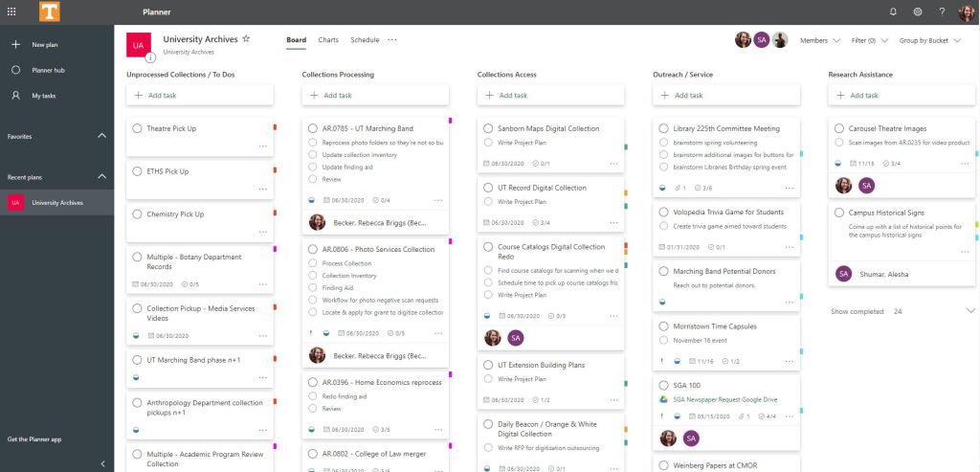980x472 pixels.
Task: Switch to the Charts tab
Action: coord(328,40)
